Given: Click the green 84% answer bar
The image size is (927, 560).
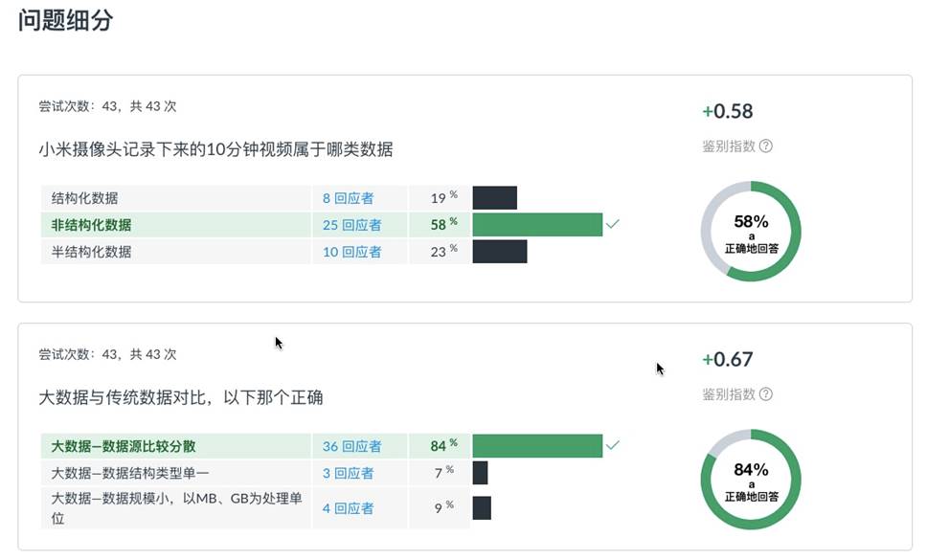Looking at the screenshot, I should (537, 446).
